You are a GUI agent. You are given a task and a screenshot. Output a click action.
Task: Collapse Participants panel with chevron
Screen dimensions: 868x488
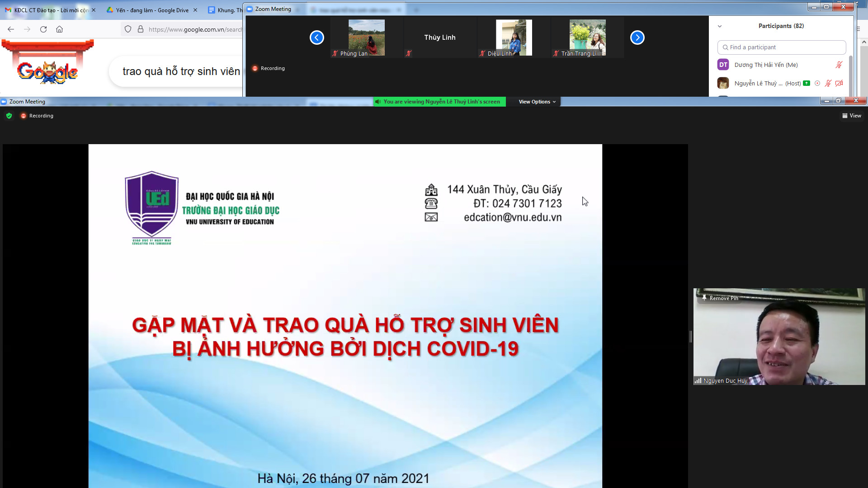720,26
